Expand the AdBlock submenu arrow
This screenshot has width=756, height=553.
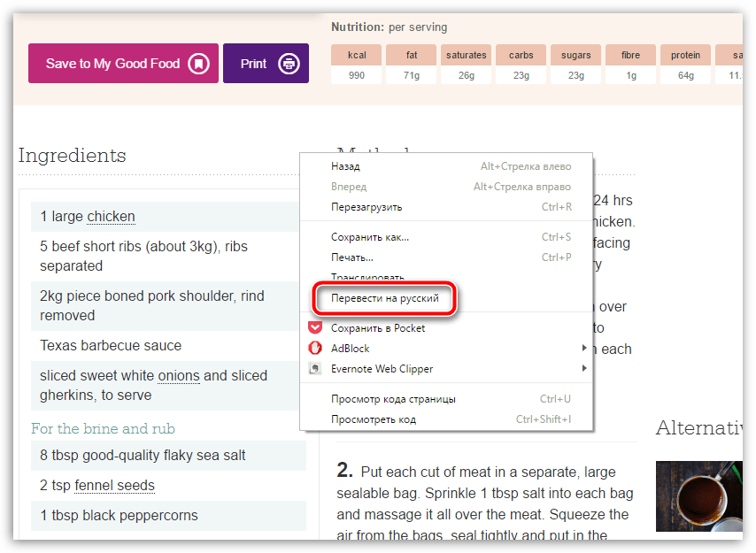click(583, 349)
